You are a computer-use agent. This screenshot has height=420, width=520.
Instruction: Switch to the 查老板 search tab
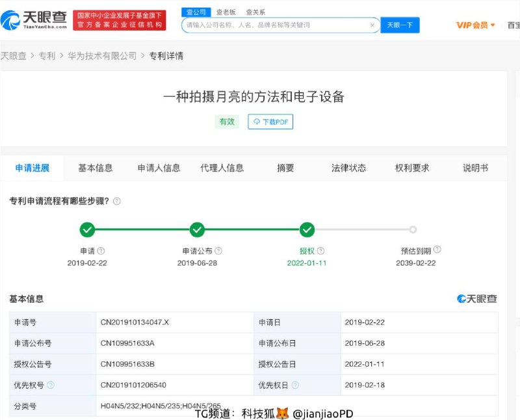(x=224, y=12)
